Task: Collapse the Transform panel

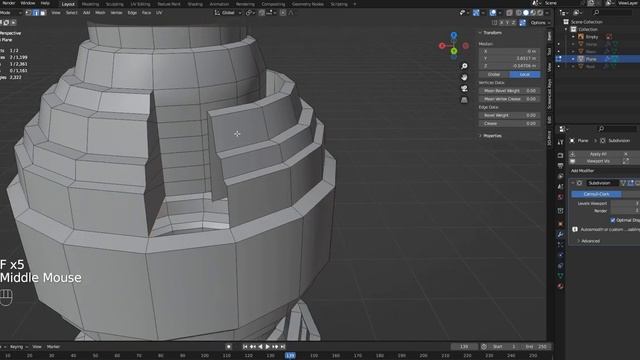Action: pyautogui.click(x=480, y=33)
